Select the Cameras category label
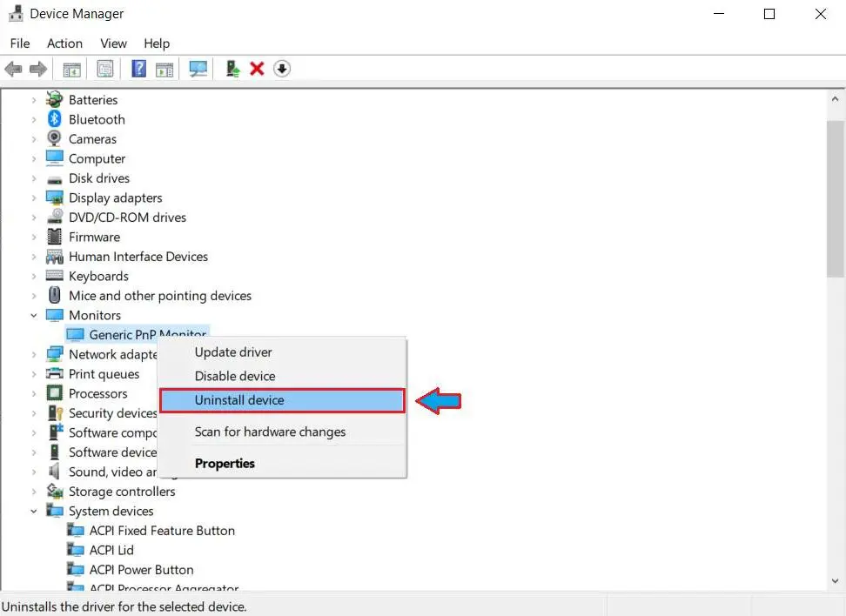This screenshot has height=616, width=846. point(92,138)
